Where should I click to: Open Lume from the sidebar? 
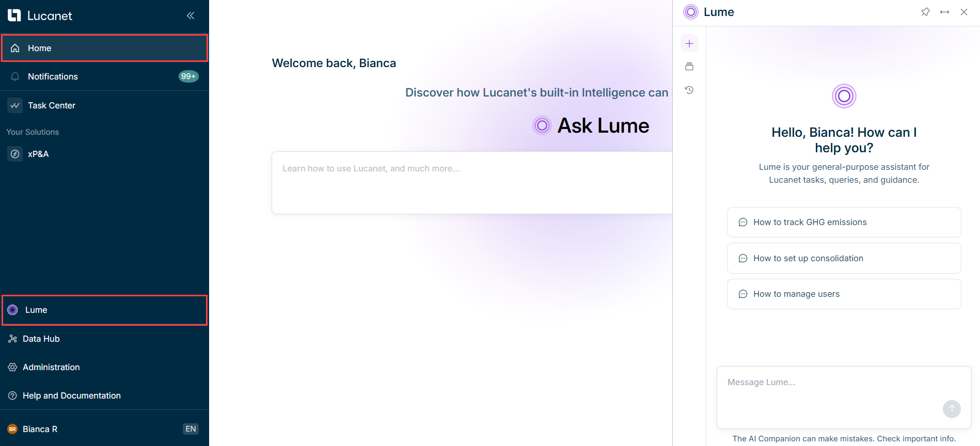point(105,310)
